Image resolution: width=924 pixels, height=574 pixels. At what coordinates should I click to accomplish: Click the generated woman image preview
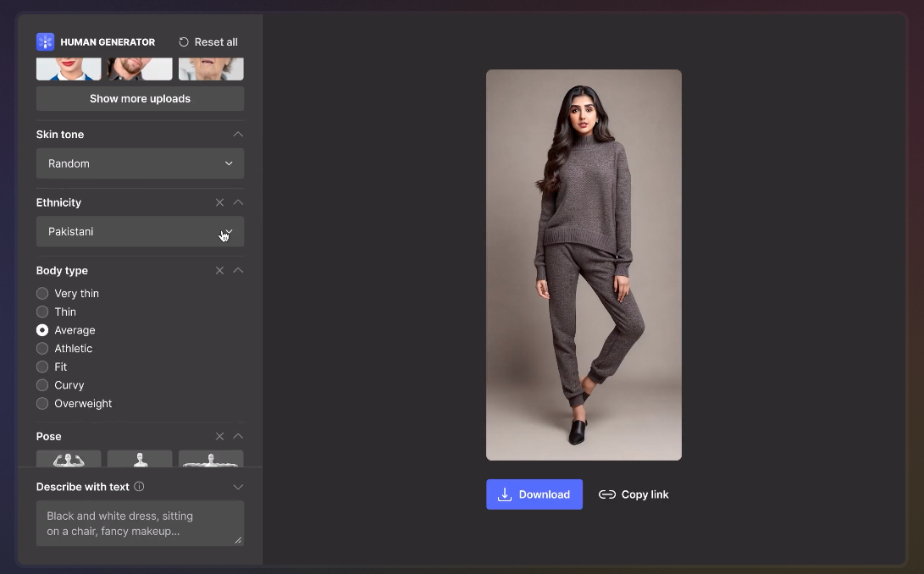point(584,264)
